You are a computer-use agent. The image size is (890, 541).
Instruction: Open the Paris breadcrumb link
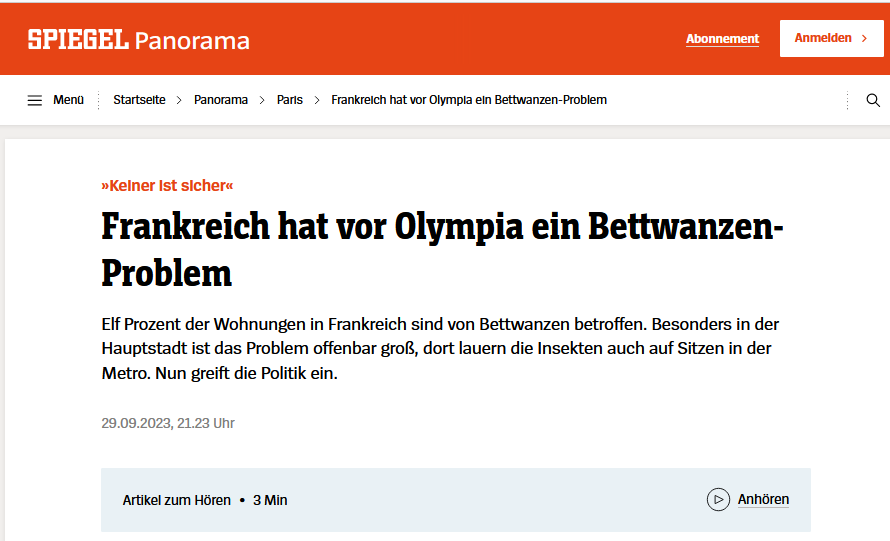289,100
